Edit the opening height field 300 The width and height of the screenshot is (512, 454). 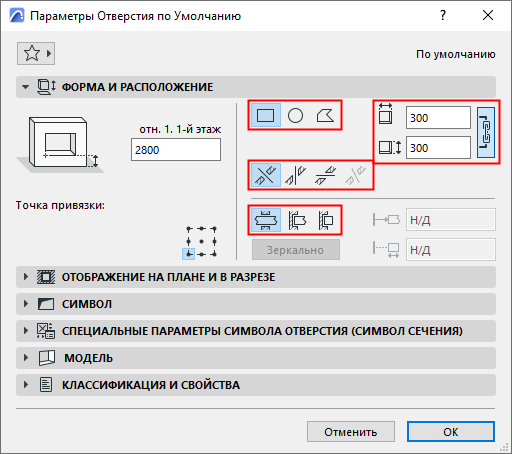click(x=438, y=147)
